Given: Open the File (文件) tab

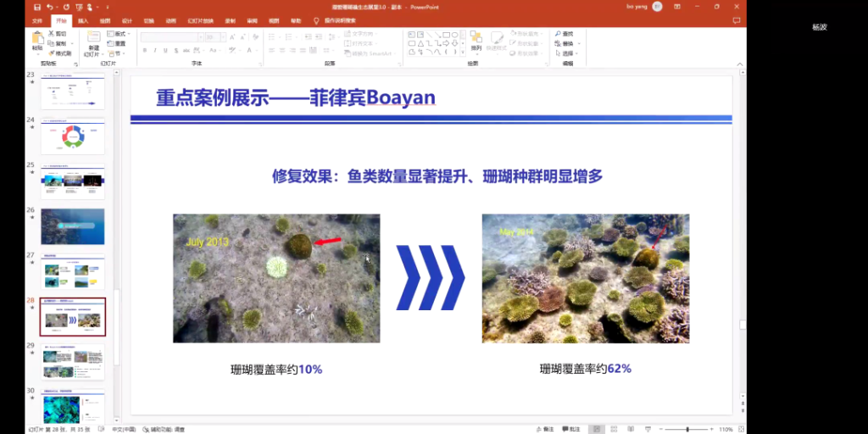Looking at the screenshot, I should click(x=37, y=20).
